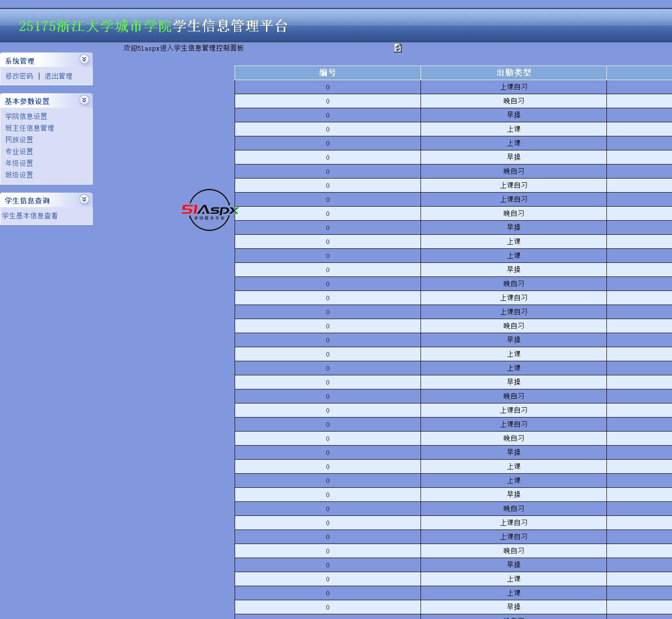Open 班级设置 from basic parameters
This screenshot has height=619, width=672.
coord(19,175)
